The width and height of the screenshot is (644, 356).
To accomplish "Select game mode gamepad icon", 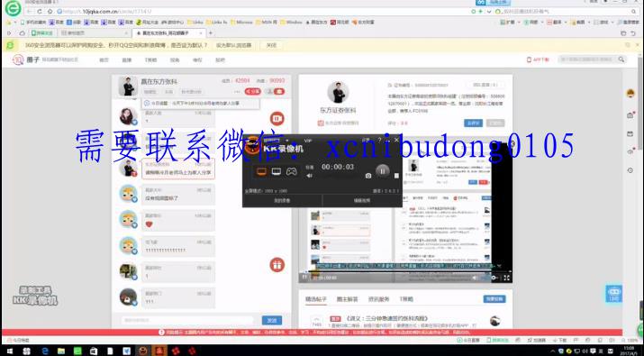I will pos(292,171).
